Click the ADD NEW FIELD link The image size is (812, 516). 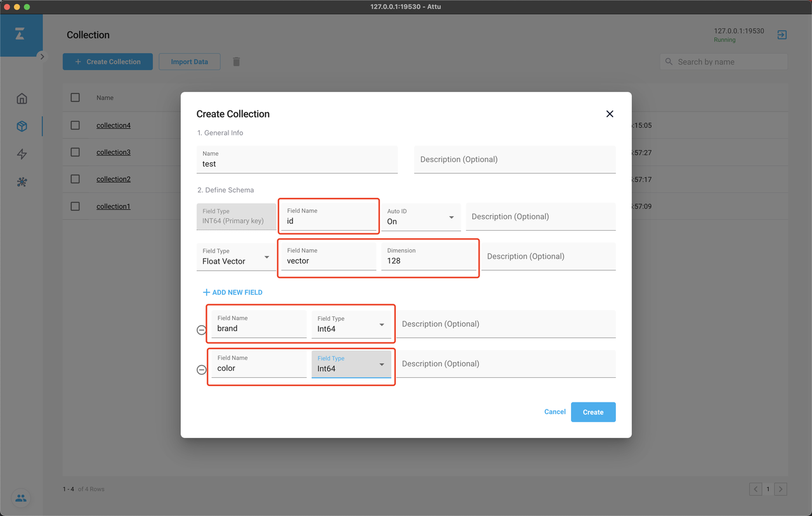coord(232,292)
